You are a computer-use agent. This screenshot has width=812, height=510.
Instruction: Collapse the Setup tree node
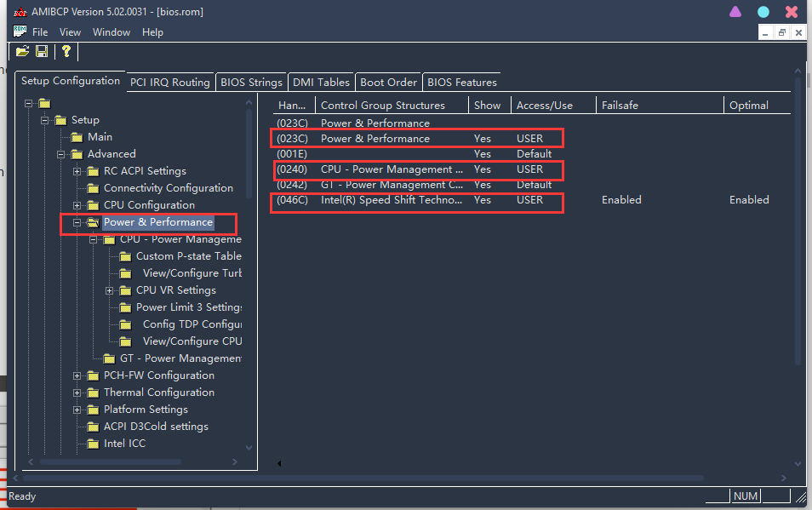(x=44, y=120)
